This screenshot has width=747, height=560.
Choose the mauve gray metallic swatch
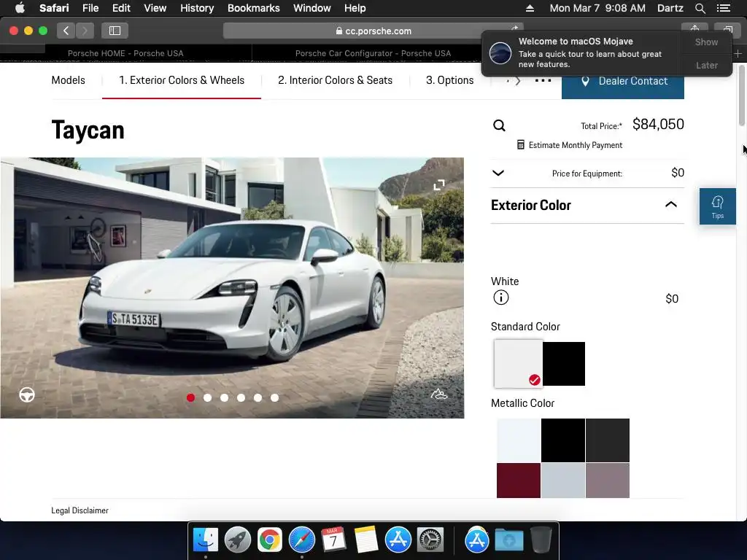click(608, 481)
